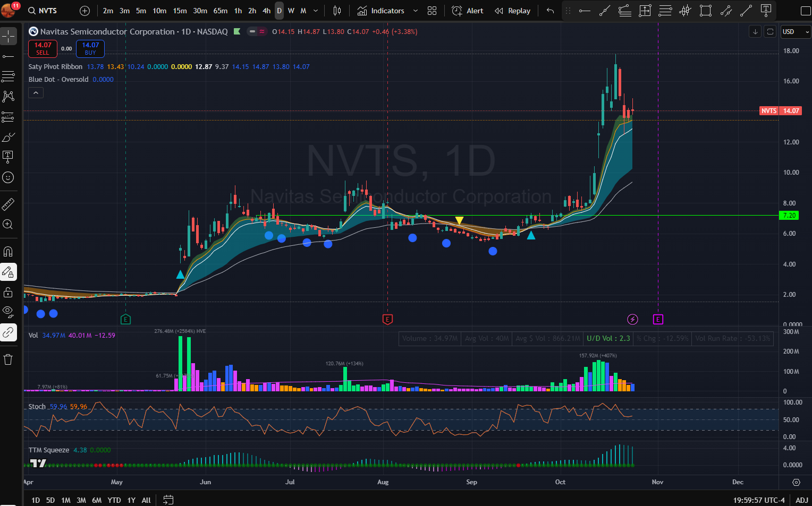Select the parallel channel tool
812x506 pixels.
pos(726,11)
